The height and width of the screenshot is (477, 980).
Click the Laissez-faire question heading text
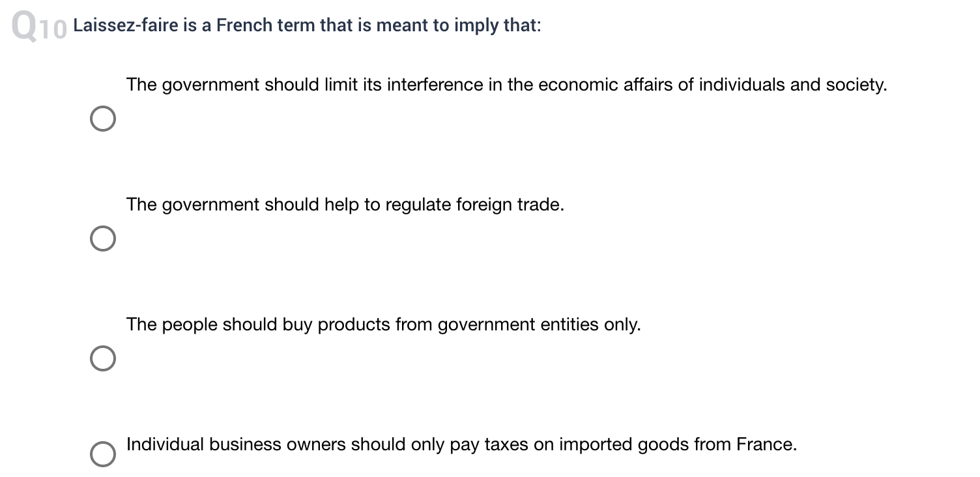[307, 26]
